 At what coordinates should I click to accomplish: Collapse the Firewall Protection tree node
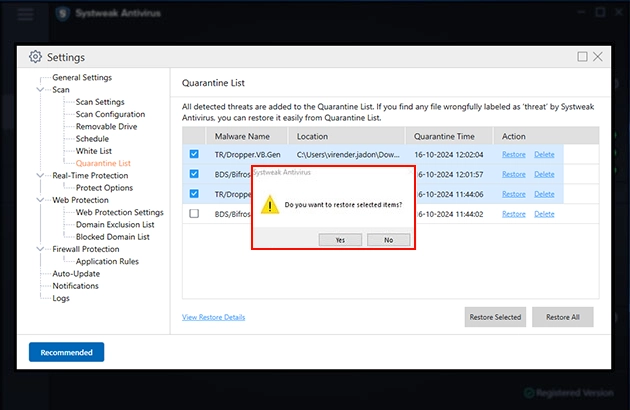[x=39, y=249]
